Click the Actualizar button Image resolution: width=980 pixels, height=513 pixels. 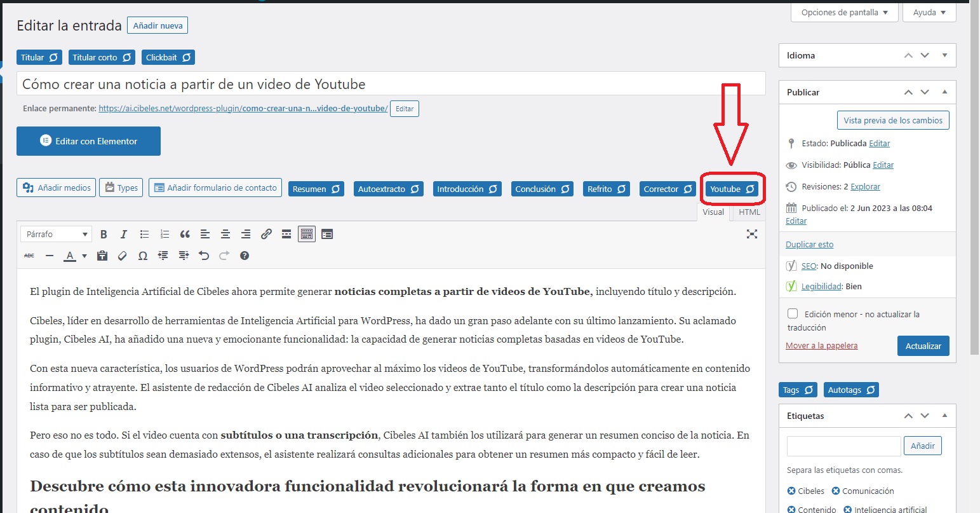[923, 346]
